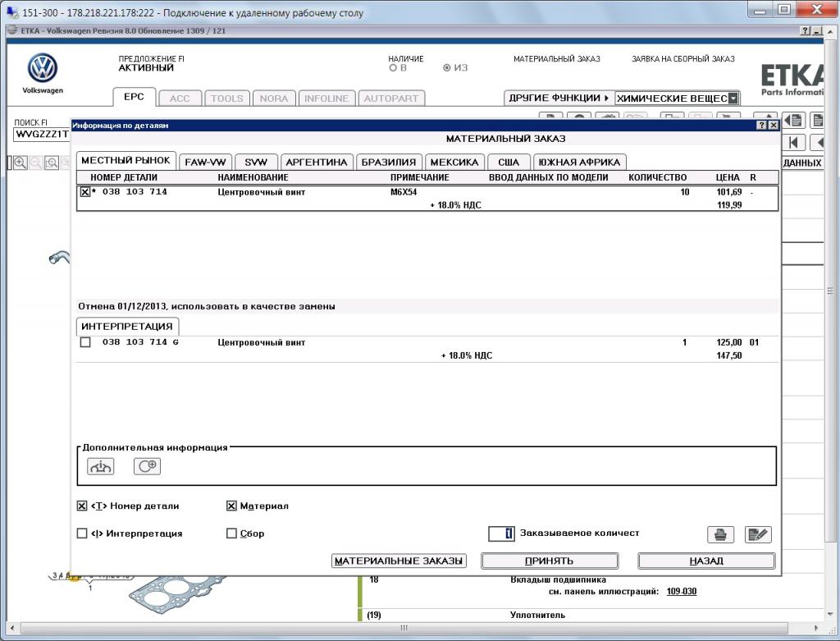Open the ACC tab
The image size is (840, 641).
(180, 98)
